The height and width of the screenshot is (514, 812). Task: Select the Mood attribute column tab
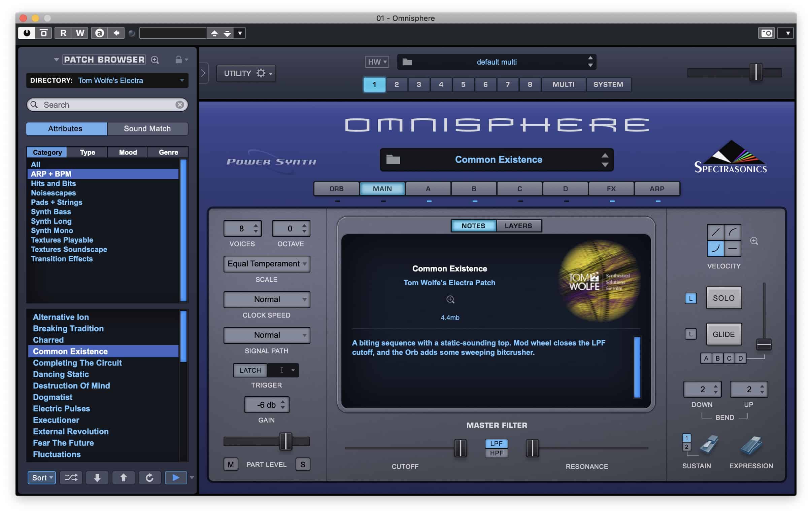(x=128, y=152)
